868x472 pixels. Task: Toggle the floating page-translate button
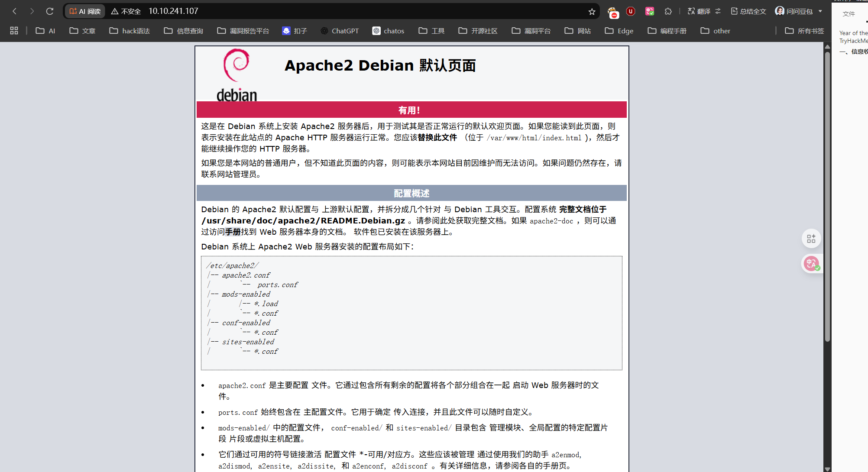point(811,263)
